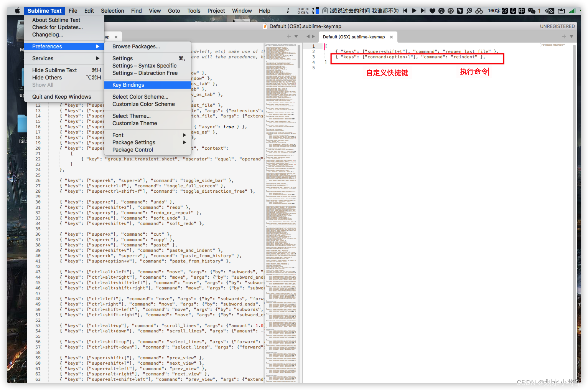Choose Customize Color Scheme

148,104
